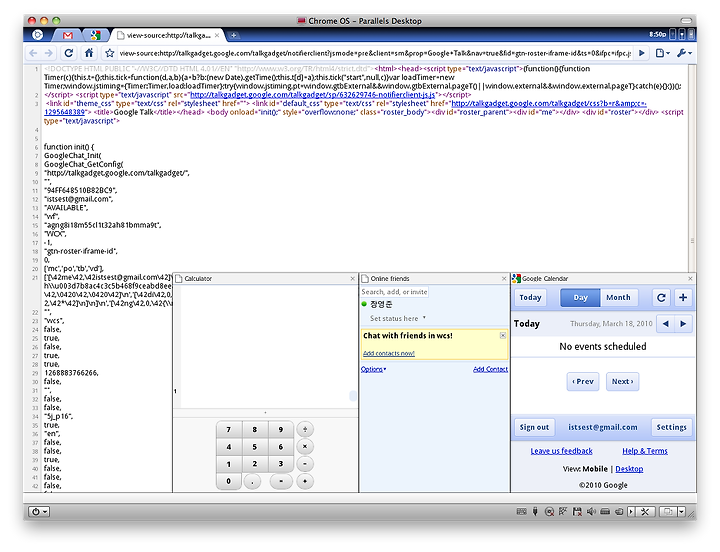Focus the view-source URL address bar
The image size is (720, 552).
pyautogui.click(x=375, y=53)
